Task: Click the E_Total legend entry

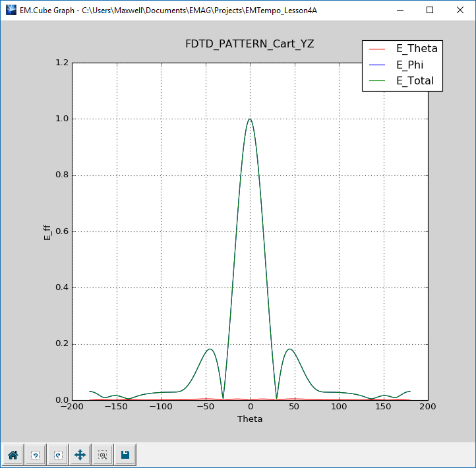Action: [415, 81]
